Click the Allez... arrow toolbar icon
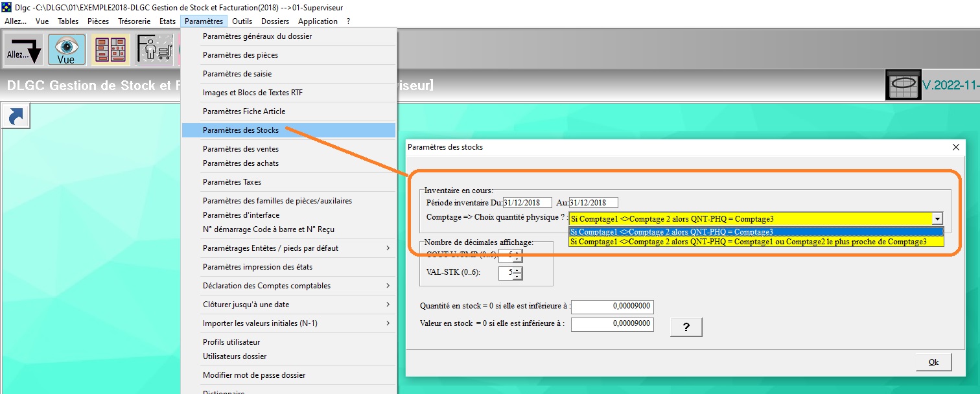This screenshot has height=394, width=980. [x=25, y=50]
